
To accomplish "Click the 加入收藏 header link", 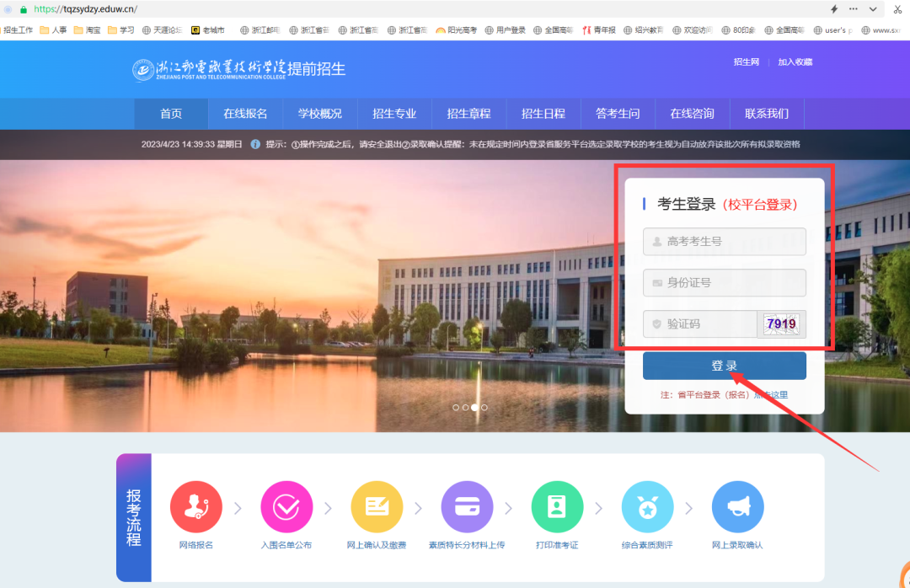I will click(x=795, y=62).
